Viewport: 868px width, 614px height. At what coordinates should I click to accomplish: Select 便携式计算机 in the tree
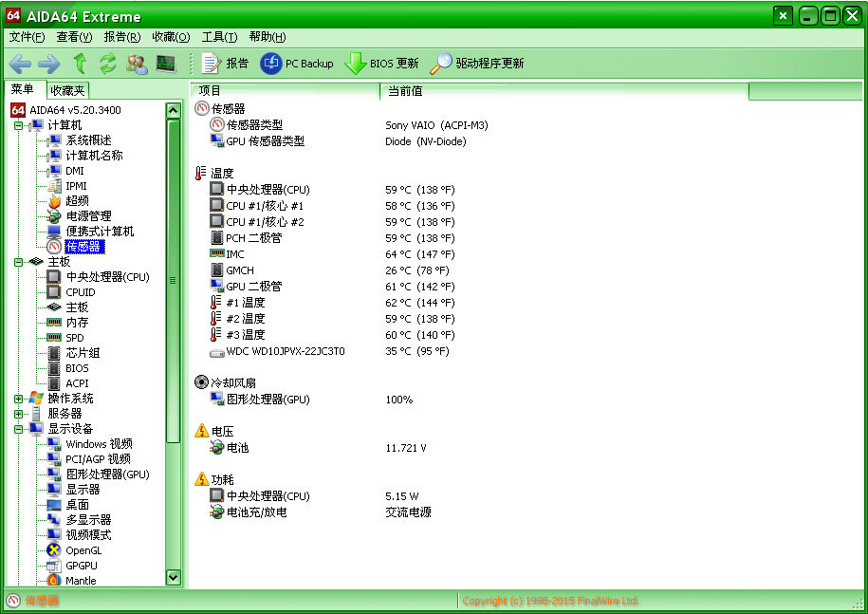pyautogui.click(x=101, y=232)
